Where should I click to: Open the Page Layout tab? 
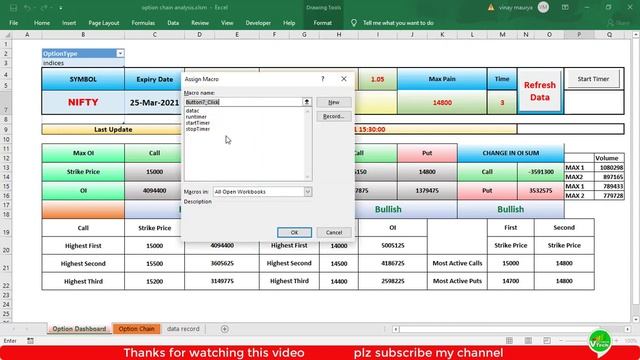pos(104,23)
